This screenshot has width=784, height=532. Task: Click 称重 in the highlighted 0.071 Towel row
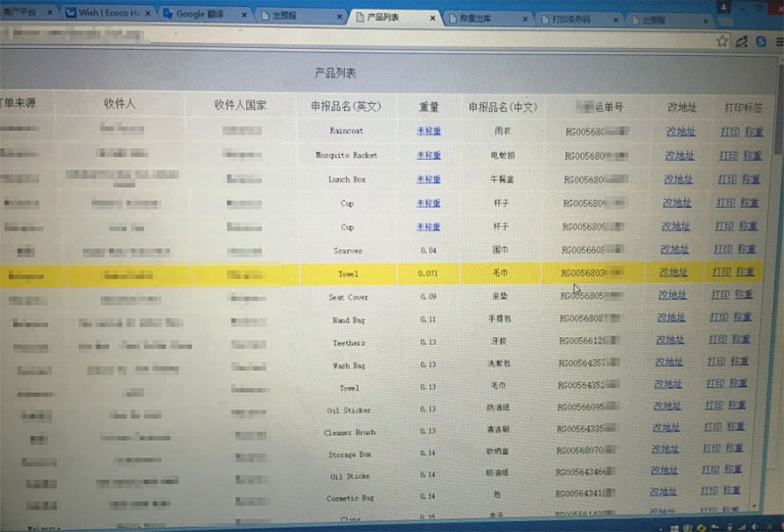point(745,271)
